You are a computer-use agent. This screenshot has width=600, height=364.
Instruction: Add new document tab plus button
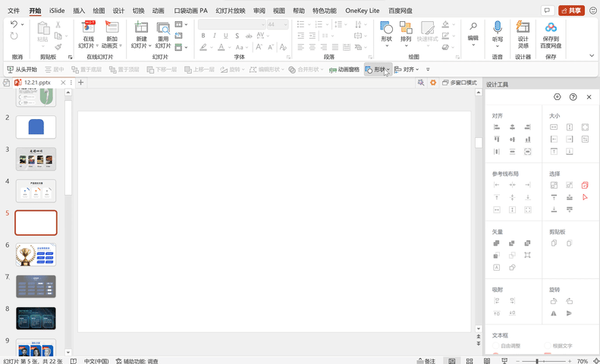[x=80, y=83]
